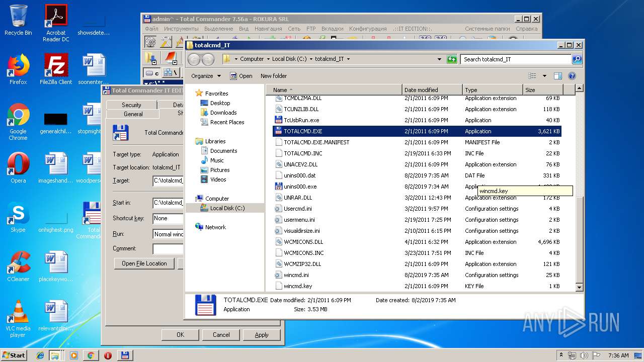
Task: Open Skype desktop shortcut
Action: (18, 217)
